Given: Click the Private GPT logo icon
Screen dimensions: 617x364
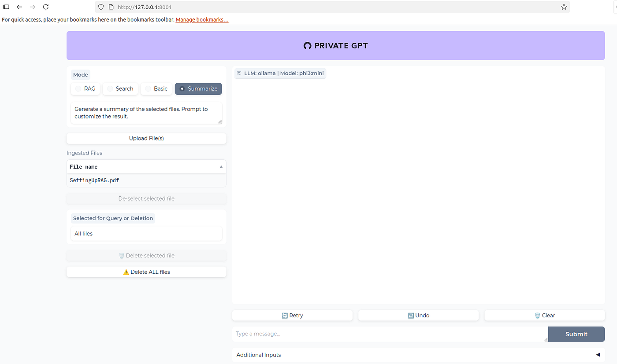Looking at the screenshot, I should (308, 46).
